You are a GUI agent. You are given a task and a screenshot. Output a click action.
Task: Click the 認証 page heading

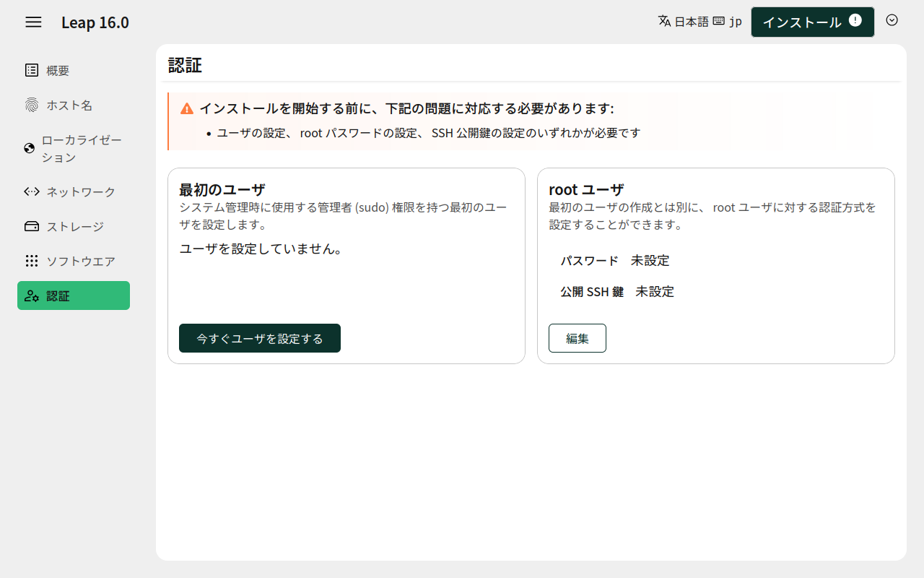pyautogui.click(x=185, y=65)
